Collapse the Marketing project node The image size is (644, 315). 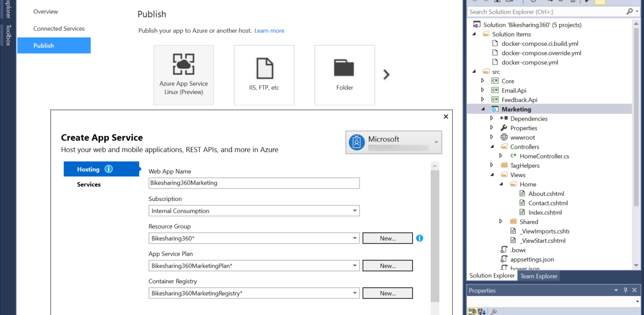click(x=483, y=110)
